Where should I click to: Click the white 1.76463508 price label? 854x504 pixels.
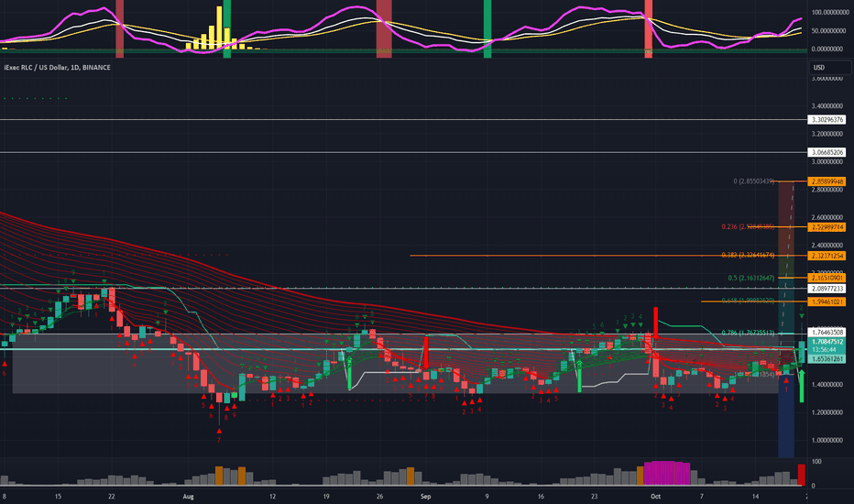pos(827,333)
